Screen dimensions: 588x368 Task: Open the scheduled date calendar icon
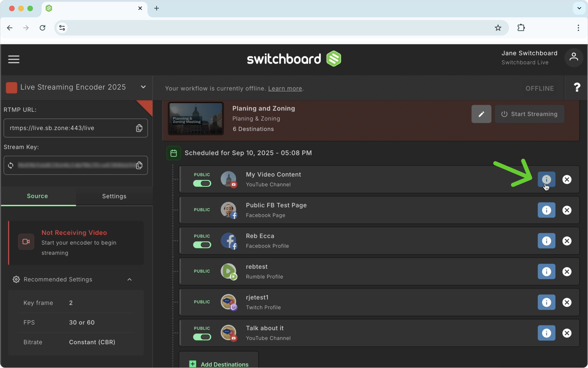174,153
